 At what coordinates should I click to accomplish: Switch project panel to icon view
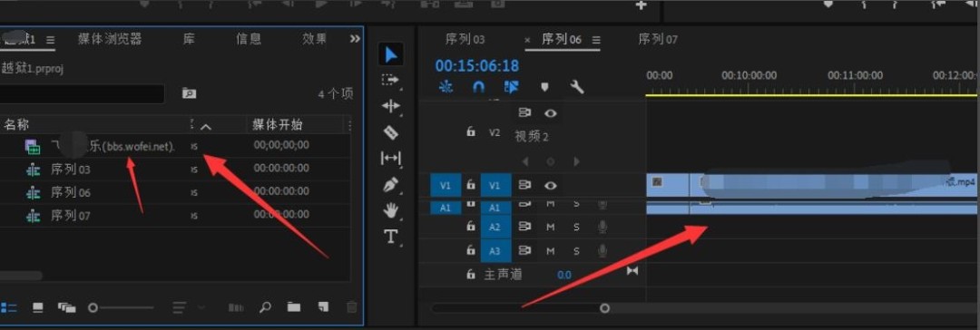click(x=38, y=307)
